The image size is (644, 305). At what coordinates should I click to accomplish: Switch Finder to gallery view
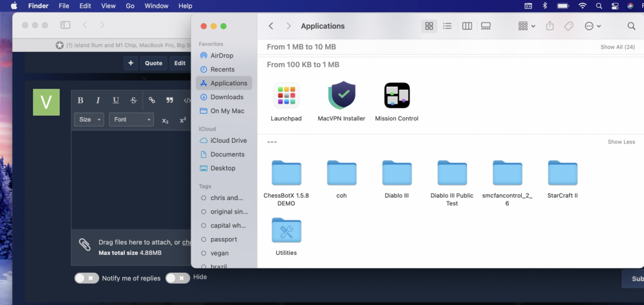tap(486, 26)
